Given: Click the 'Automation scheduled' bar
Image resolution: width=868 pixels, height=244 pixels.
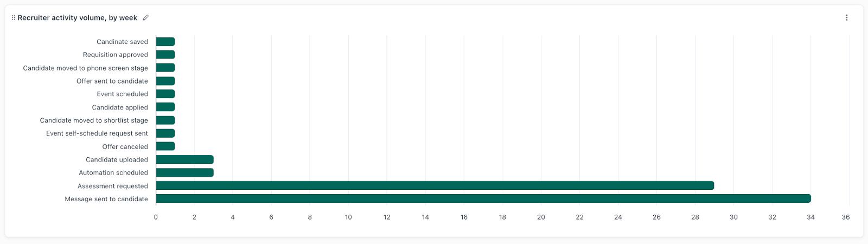Looking at the screenshot, I should (184, 173).
